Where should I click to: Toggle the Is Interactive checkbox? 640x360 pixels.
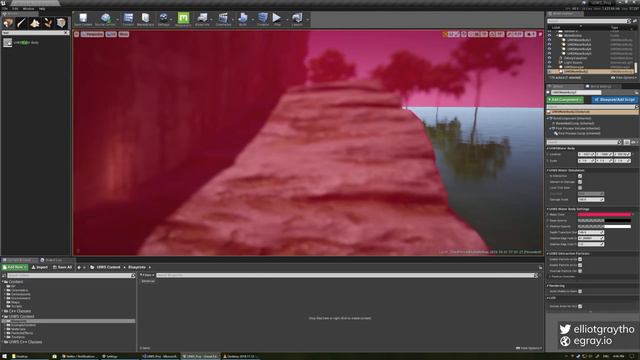click(x=580, y=176)
